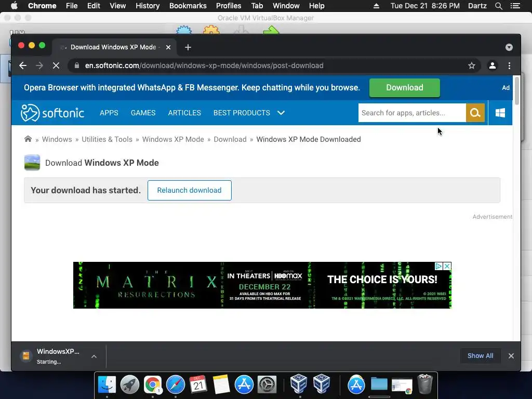This screenshot has width=532, height=399.
Task: Click the Chrome icon in the dock
Action: 153,384
